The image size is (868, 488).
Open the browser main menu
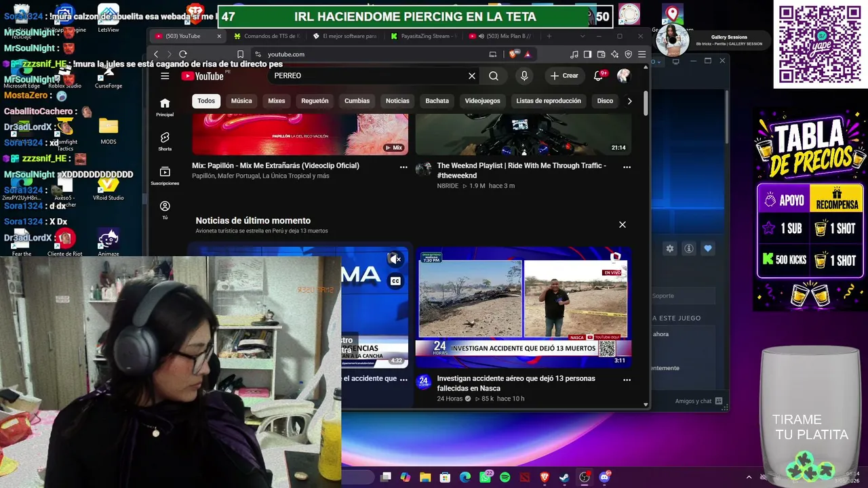click(642, 54)
